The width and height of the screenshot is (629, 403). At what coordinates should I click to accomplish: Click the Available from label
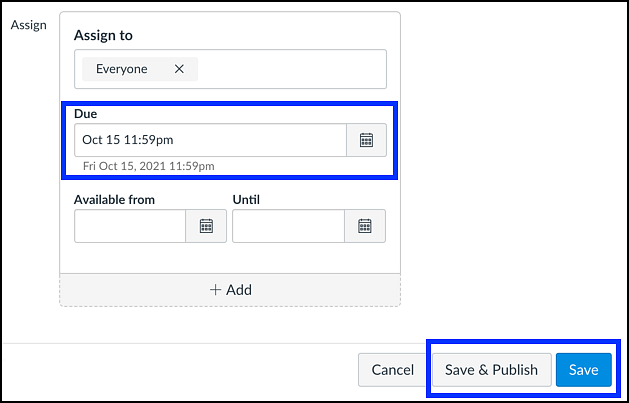coord(114,200)
